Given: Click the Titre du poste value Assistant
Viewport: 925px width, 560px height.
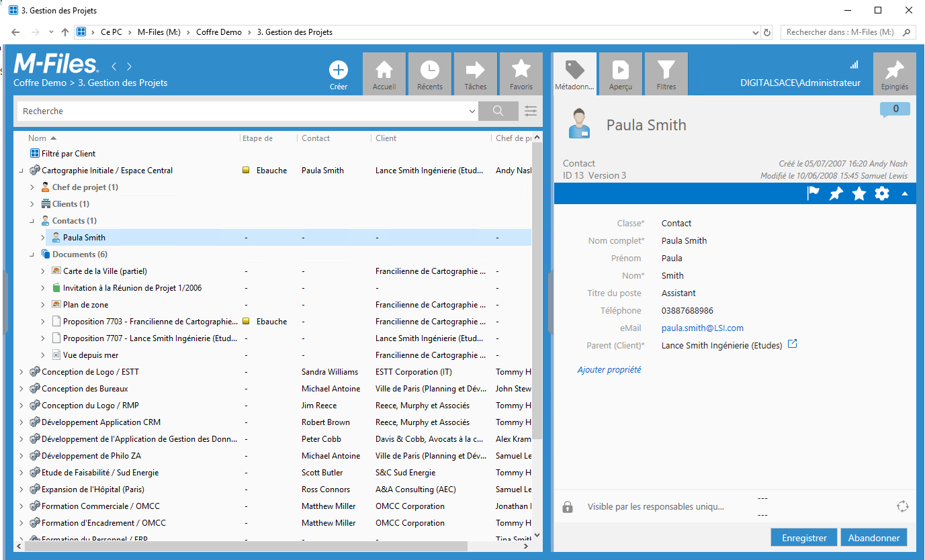Looking at the screenshot, I should pyautogui.click(x=678, y=293).
